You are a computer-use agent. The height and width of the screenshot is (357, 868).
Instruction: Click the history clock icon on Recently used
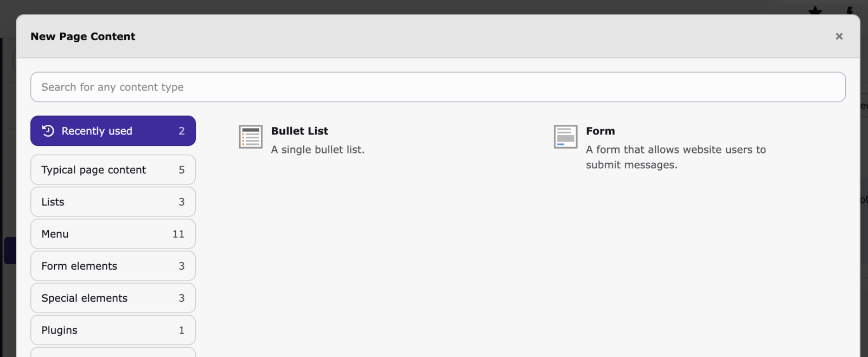coord(48,131)
